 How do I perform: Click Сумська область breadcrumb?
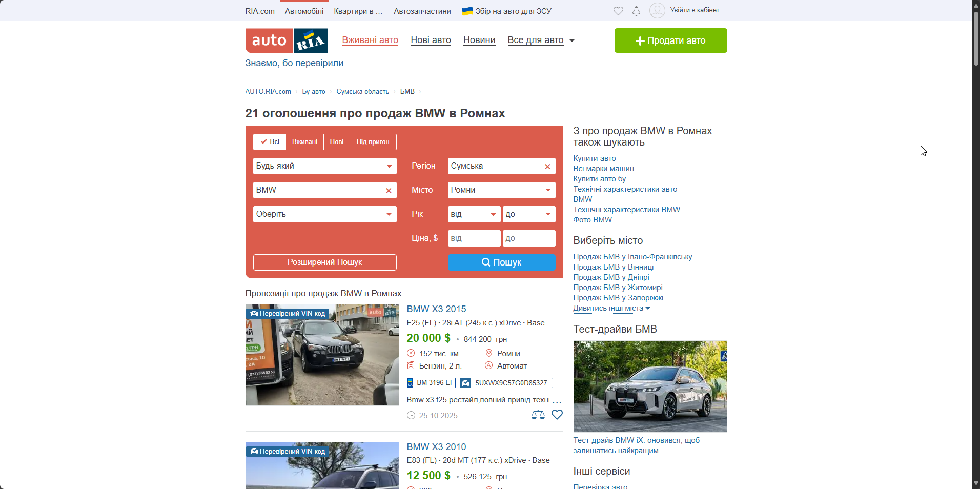pyautogui.click(x=363, y=92)
